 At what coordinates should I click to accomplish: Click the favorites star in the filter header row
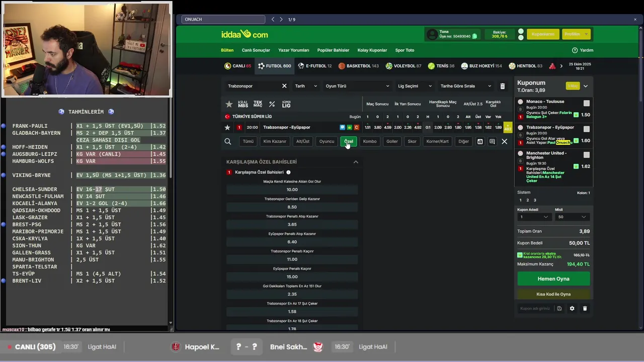point(229,104)
